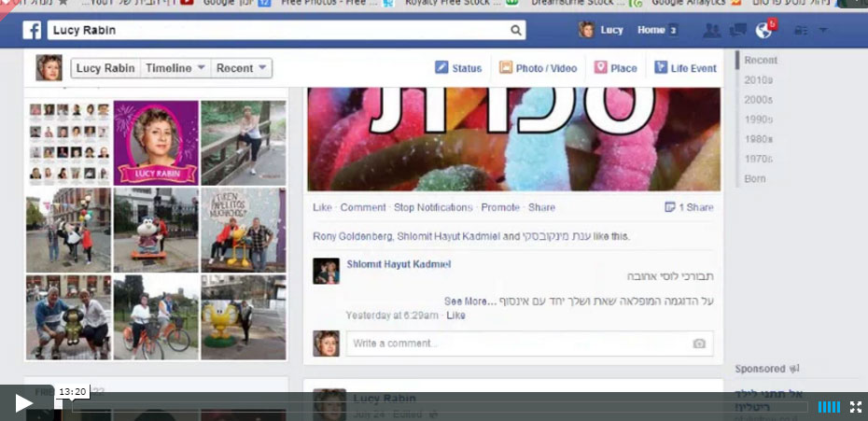This screenshot has width=868, height=421.
Task: Open the Timeline dropdown
Action: pyautogui.click(x=175, y=68)
